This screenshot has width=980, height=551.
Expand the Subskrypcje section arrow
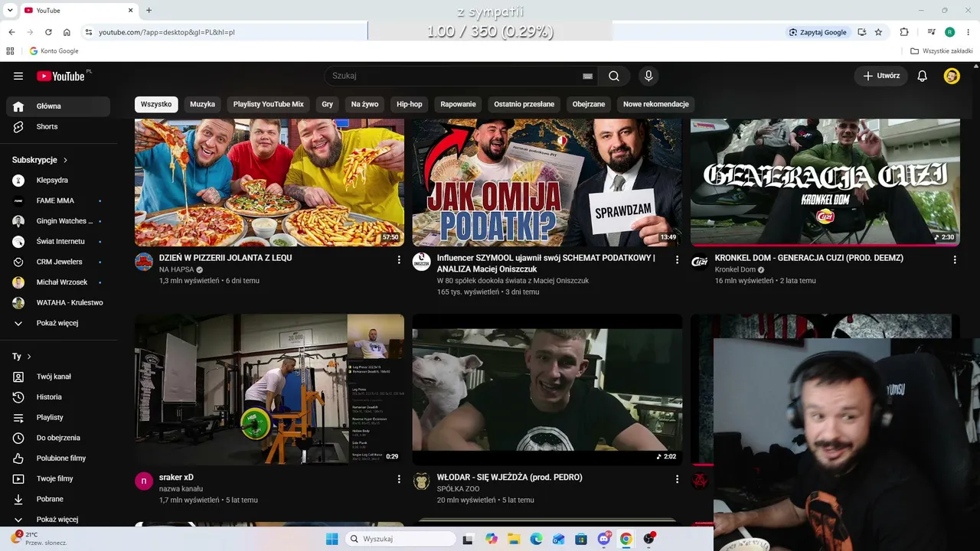click(x=65, y=160)
